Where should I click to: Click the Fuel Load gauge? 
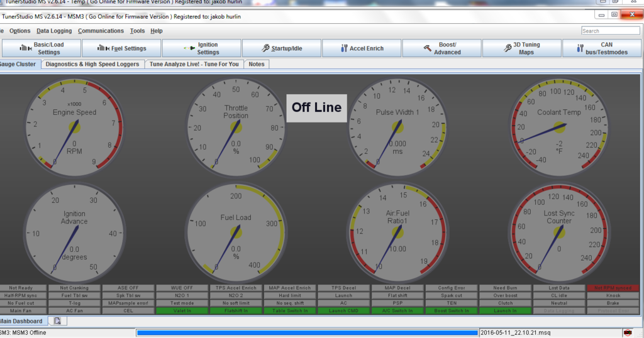236,233
